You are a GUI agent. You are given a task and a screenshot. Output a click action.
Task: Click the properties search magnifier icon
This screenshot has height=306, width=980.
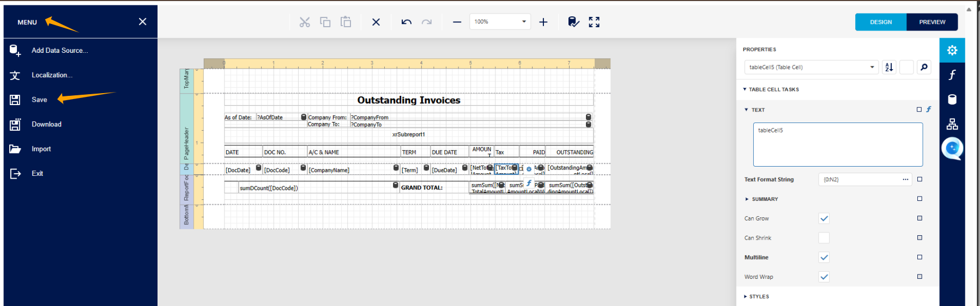click(x=924, y=68)
